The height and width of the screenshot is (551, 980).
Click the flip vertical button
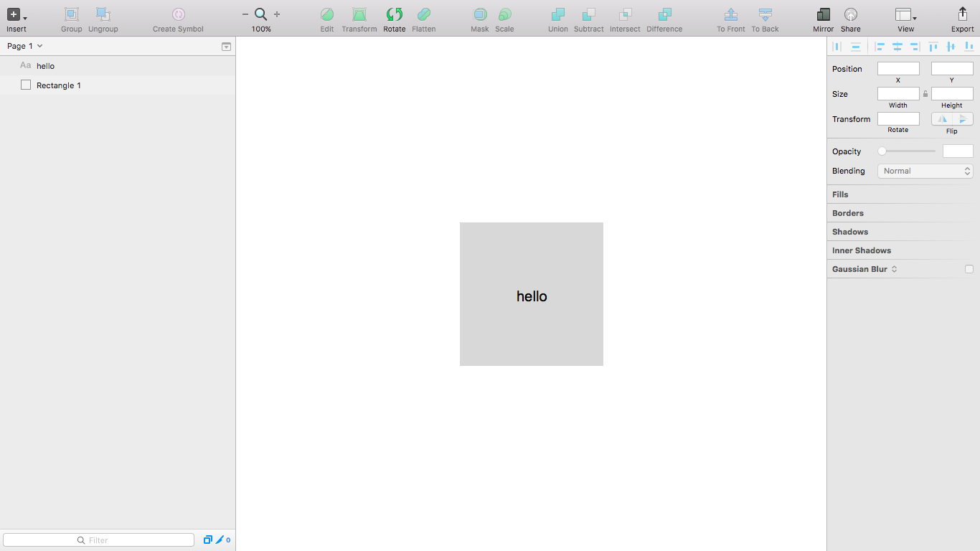[963, 119]
